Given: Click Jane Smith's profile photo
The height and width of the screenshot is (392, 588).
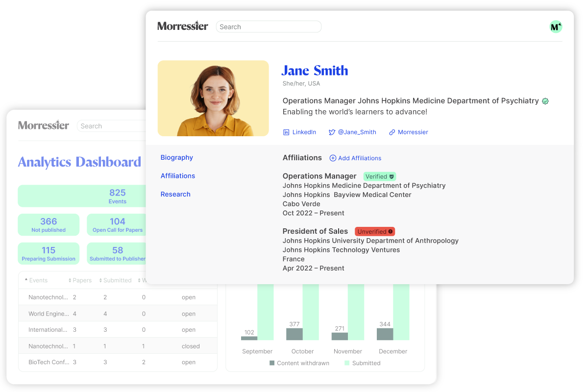Looking at the screenshot, I should pos(213,98).
